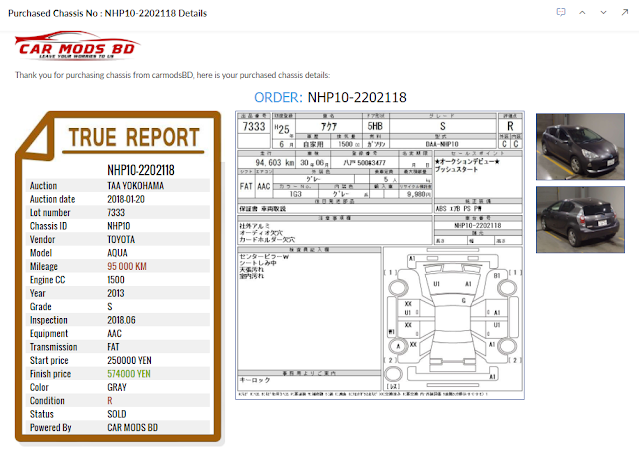Click inspection value 2018.06
639x460 pixels.
pos(121,320)
